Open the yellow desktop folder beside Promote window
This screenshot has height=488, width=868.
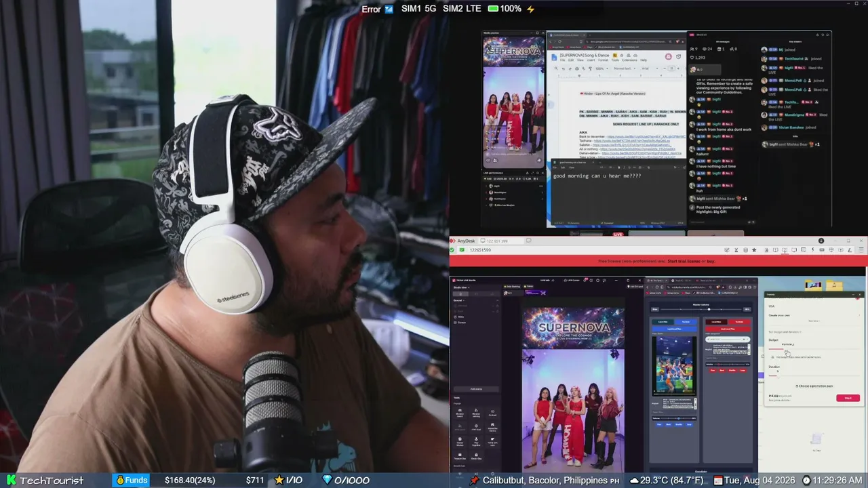pyautogui.click(x=833, y=285)
